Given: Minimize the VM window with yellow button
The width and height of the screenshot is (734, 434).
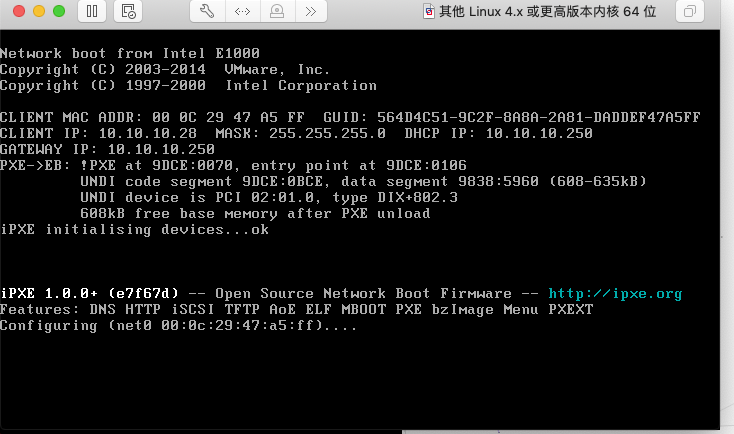Looking at the screenshot, I should coord(39,11).
